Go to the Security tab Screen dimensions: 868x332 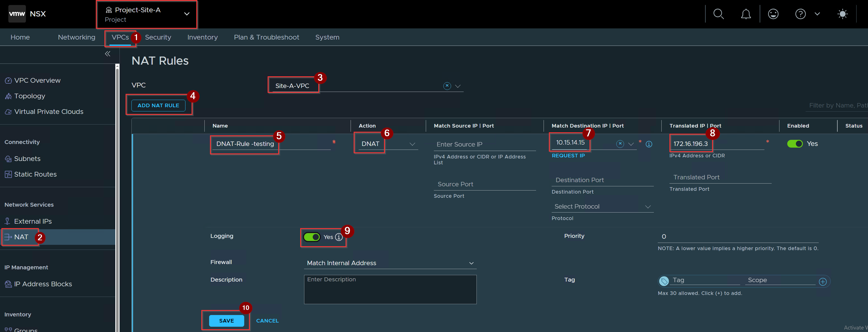158,37
